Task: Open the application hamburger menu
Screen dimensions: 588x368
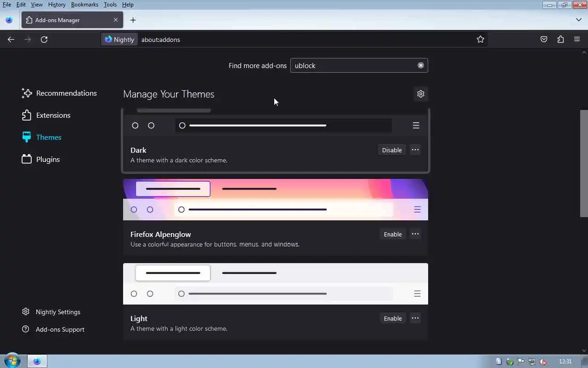Action: pos(577,40)
